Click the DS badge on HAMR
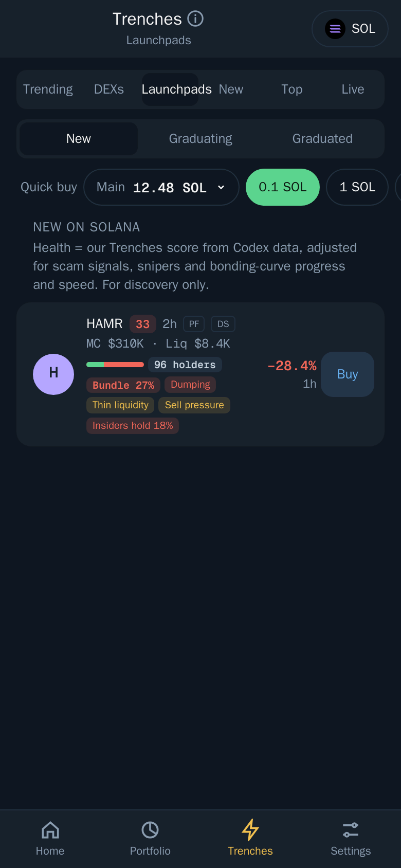401x868 pixels. [223, 324]
